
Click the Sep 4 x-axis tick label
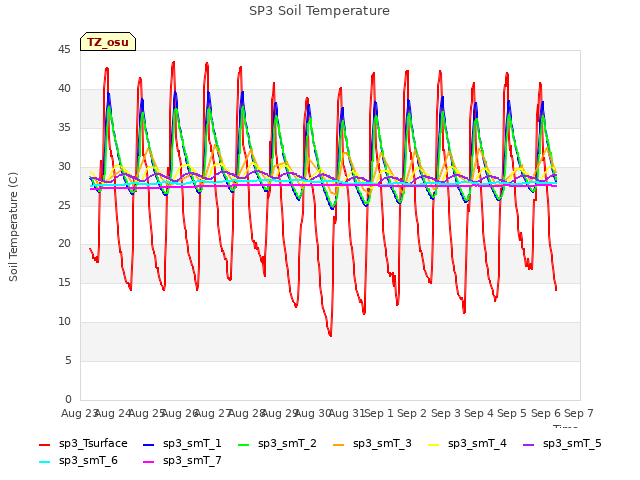coord(479,413)
